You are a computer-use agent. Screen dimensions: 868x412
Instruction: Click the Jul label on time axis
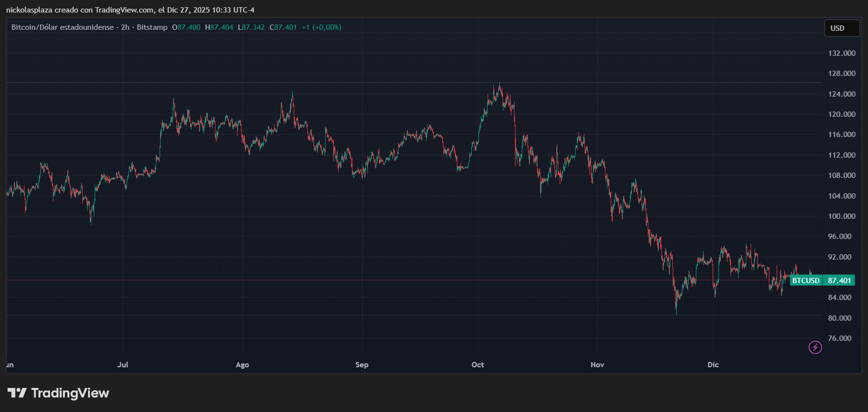123,365
